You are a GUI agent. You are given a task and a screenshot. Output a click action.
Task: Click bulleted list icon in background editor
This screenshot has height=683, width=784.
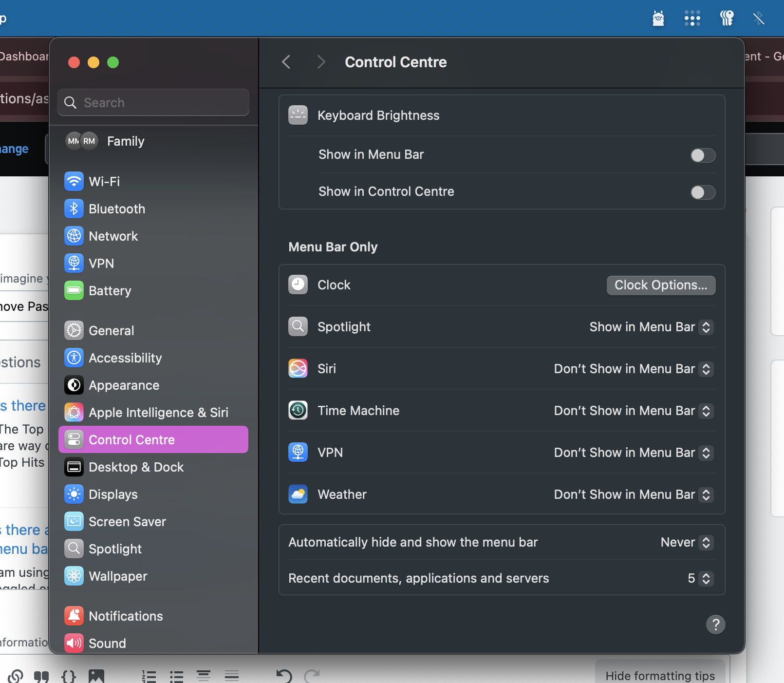pyautogui.click(x=176, y=676)
